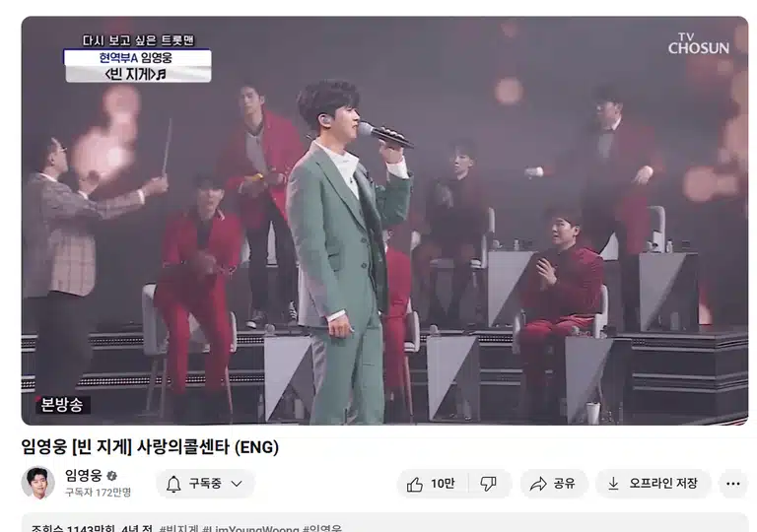Click the verified badge beside 임영웅
Screen dimensions: 757x532
click(111, 476)
